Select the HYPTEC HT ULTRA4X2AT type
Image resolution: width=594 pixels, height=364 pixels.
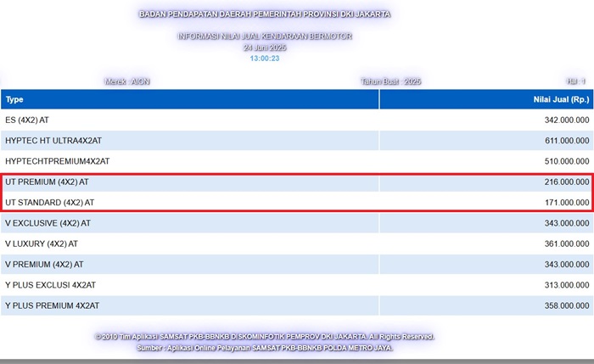53,141
